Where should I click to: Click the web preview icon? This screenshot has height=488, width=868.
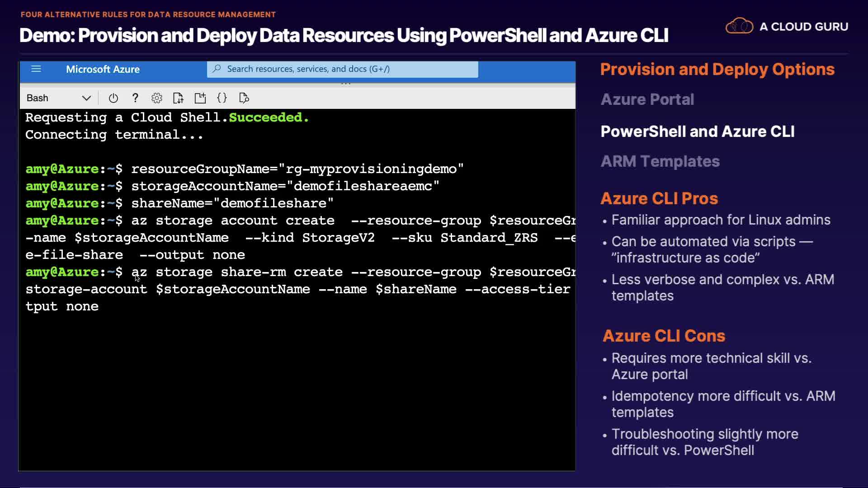click(x=244, y=98)
